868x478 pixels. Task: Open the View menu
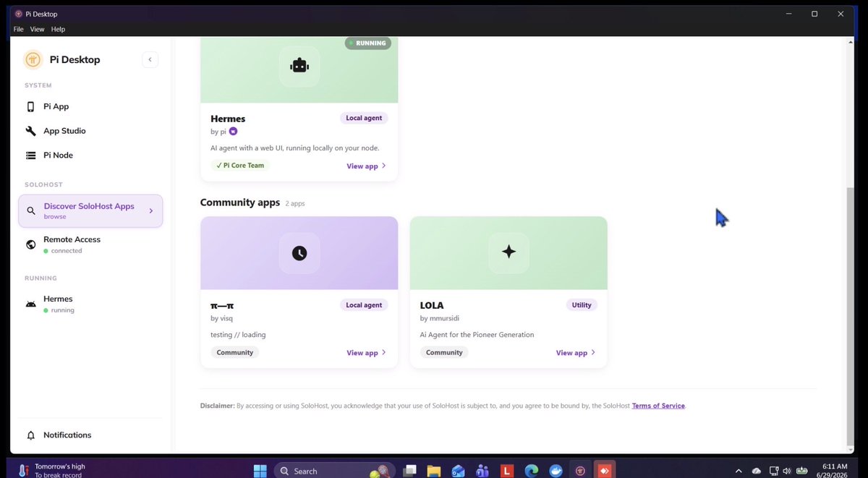coord(37,29)
